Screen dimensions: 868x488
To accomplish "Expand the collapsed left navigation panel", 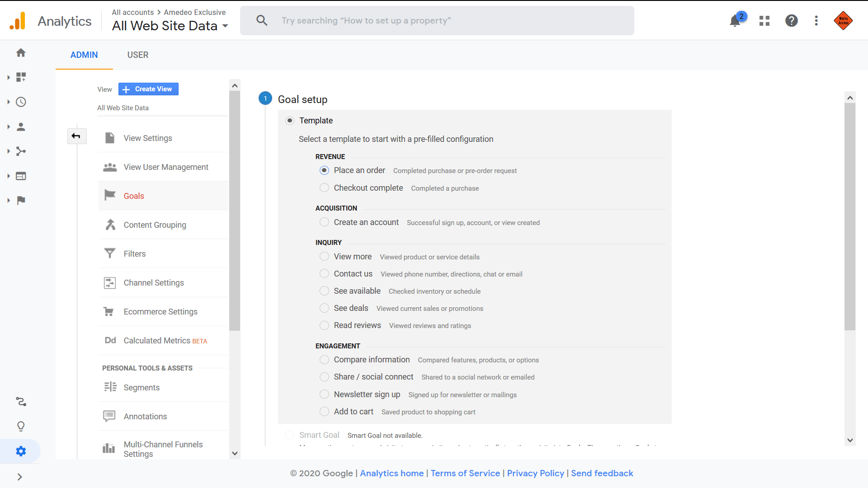I will tap(19, 477).
